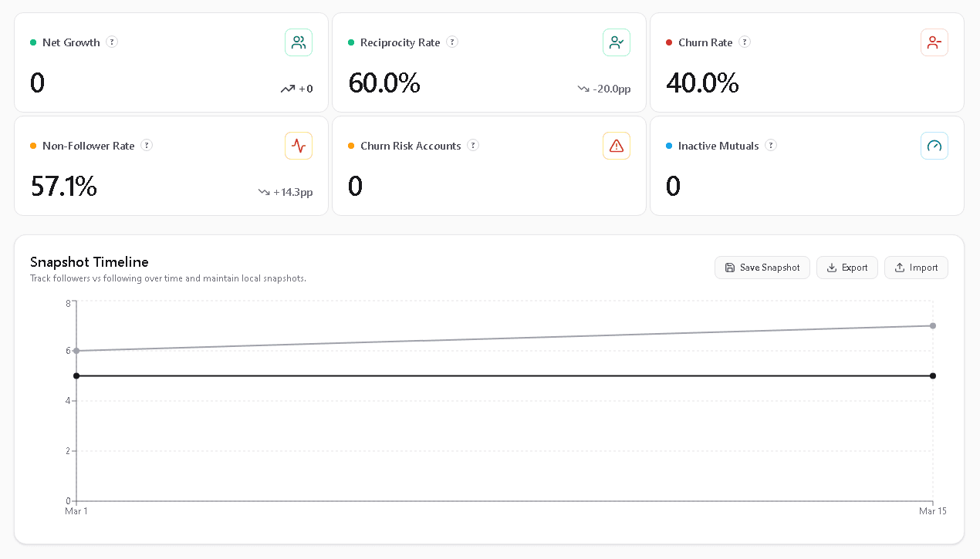Click the Save Snapshot button
Screen dimensions: 980x559
pyautogui.click(x=762, y=268)
